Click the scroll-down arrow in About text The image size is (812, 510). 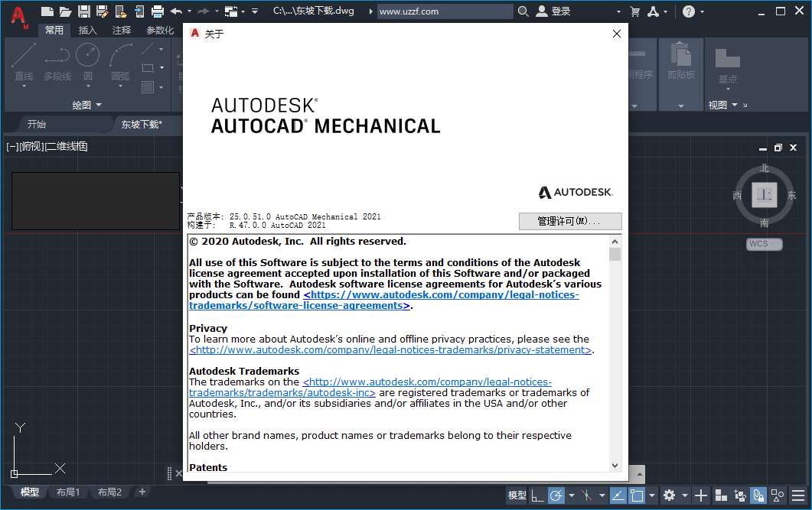point(615,466)
